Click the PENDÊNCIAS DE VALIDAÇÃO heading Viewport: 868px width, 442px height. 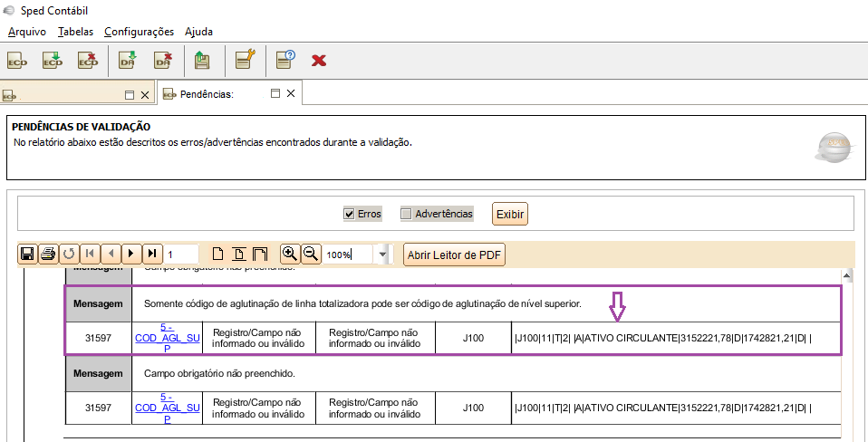click(x=82, y=127)
